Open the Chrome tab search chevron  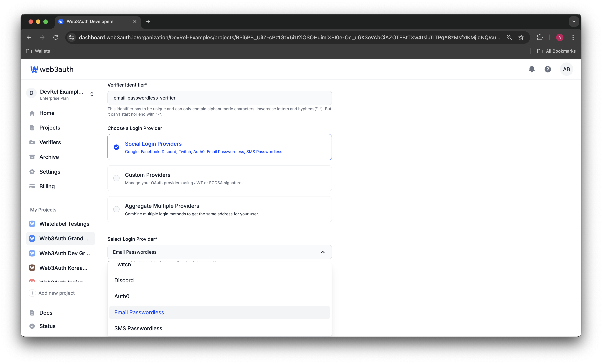pyautogui.click(x=574, y=21)
